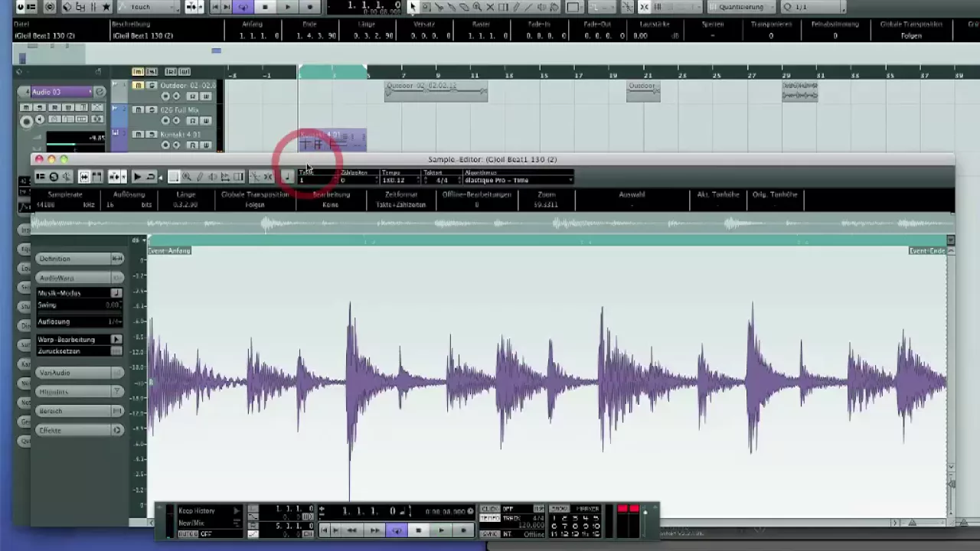Toggle Loop audition in Sample Editor toolbar
980x551 pixels.
(x=151, y=177)
